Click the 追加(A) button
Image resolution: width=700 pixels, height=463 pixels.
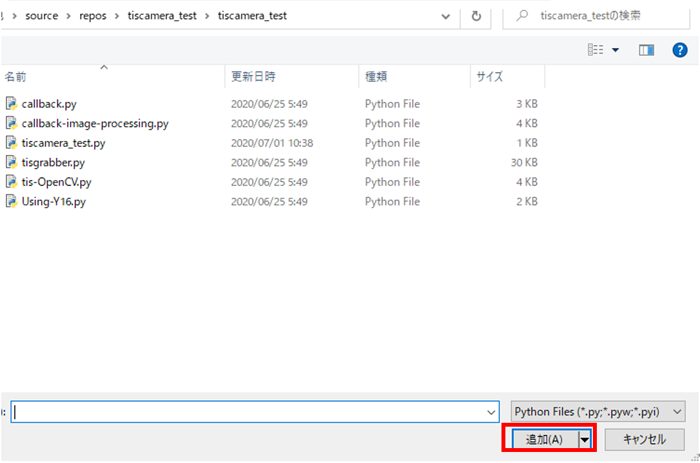[x=545, y=440]
